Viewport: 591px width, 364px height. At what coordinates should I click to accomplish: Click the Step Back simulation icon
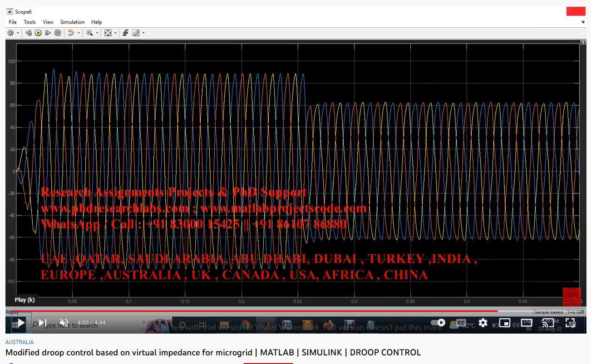[x=29, y=33]
